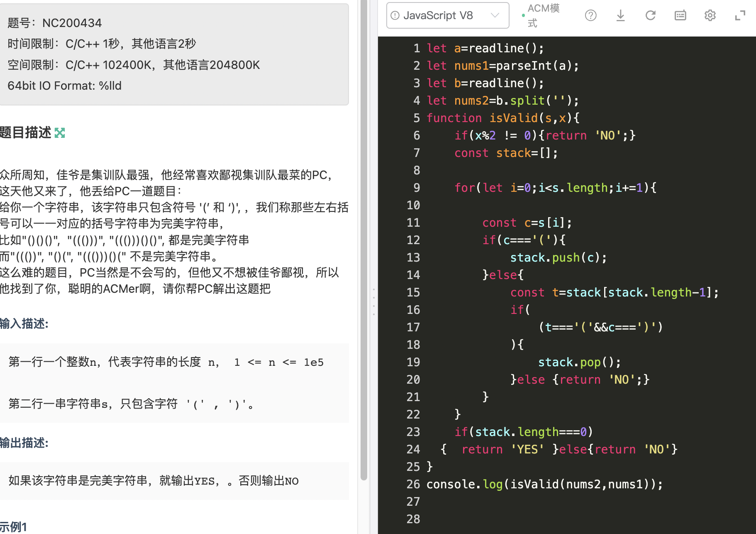Click the info icon in language selector

coord(395,15)
